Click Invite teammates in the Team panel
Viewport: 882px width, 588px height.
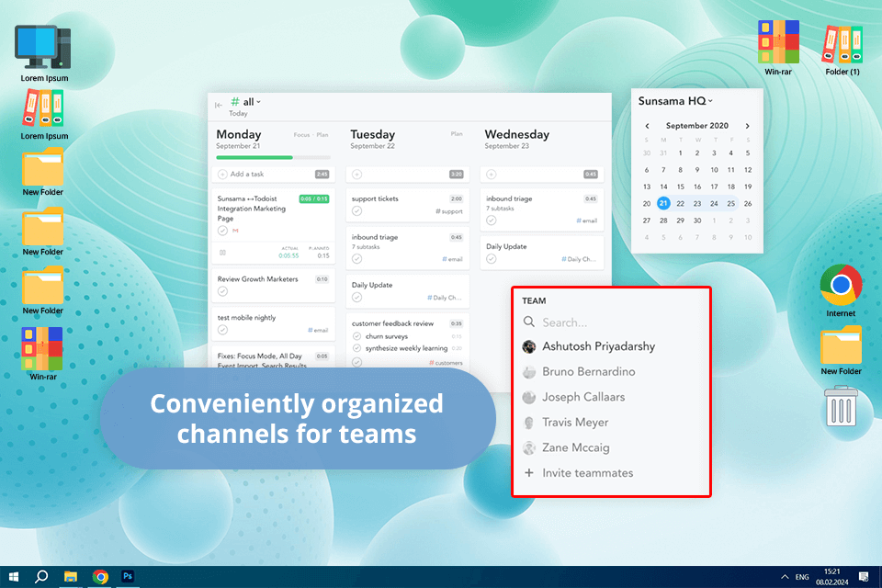tap(588, 473)
